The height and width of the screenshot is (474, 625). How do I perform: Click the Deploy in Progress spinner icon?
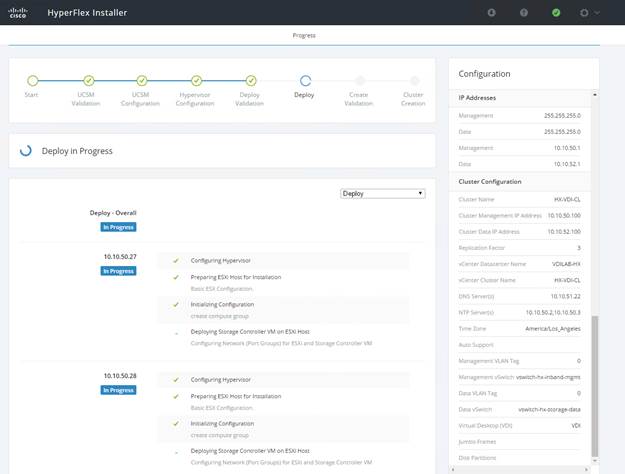click(x=26, y=151)
